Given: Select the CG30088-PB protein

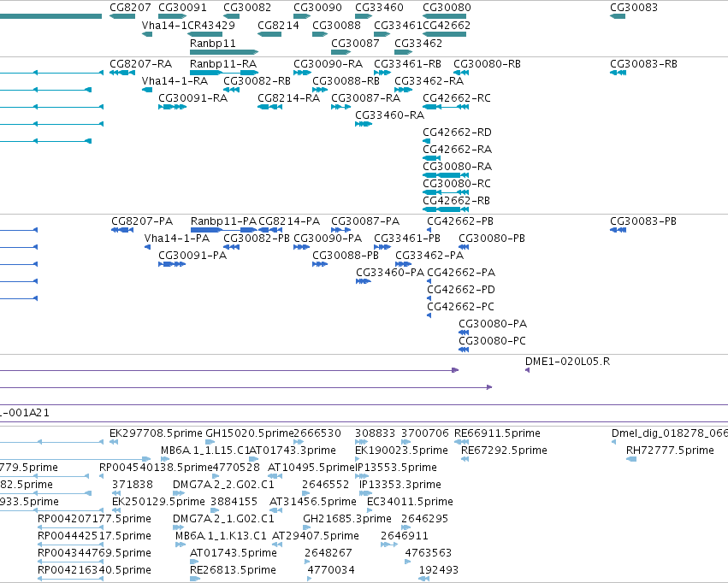Looking at the screenshot, I should coord(320,264).
